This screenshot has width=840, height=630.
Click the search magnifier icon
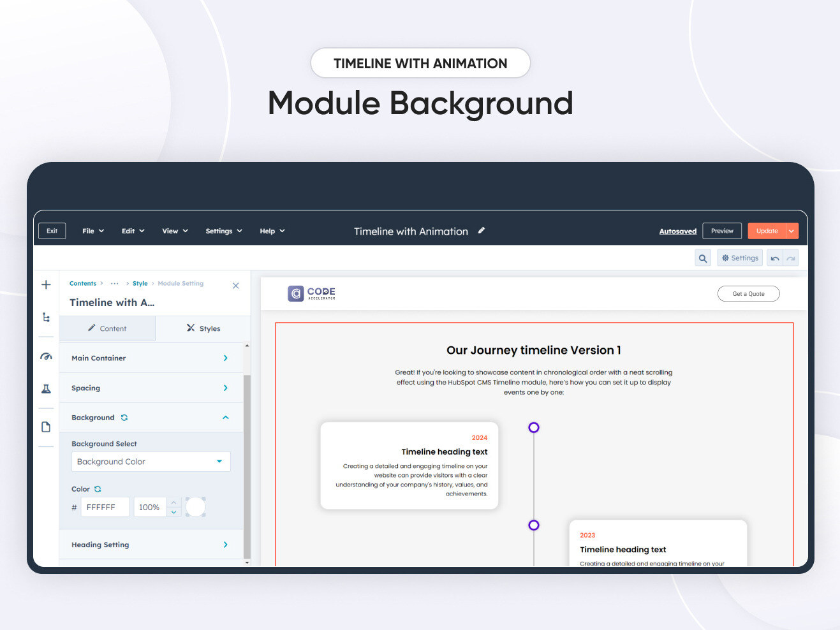pyautogui.click(x=702, y=258)
